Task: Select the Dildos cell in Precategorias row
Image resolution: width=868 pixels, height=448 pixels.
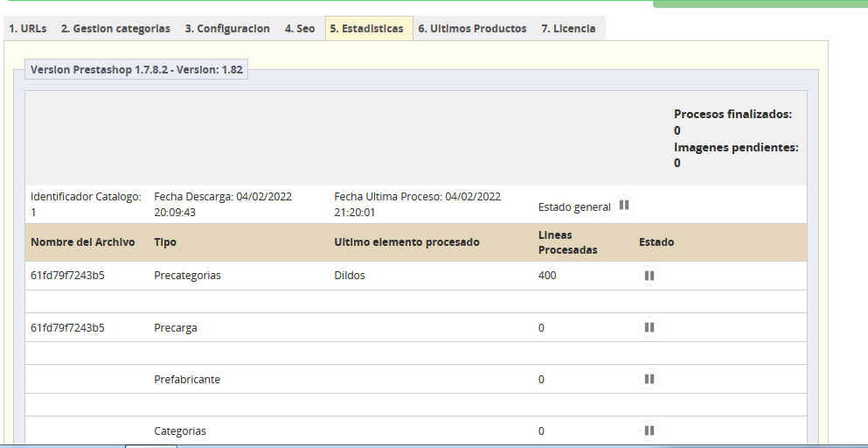Action: tap(350, 276)
